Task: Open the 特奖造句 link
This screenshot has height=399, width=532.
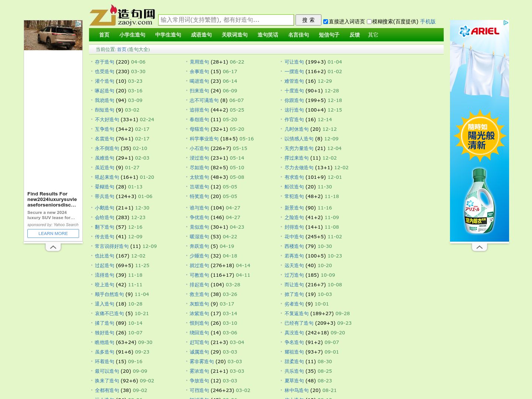Action: [x=199, y=196]
